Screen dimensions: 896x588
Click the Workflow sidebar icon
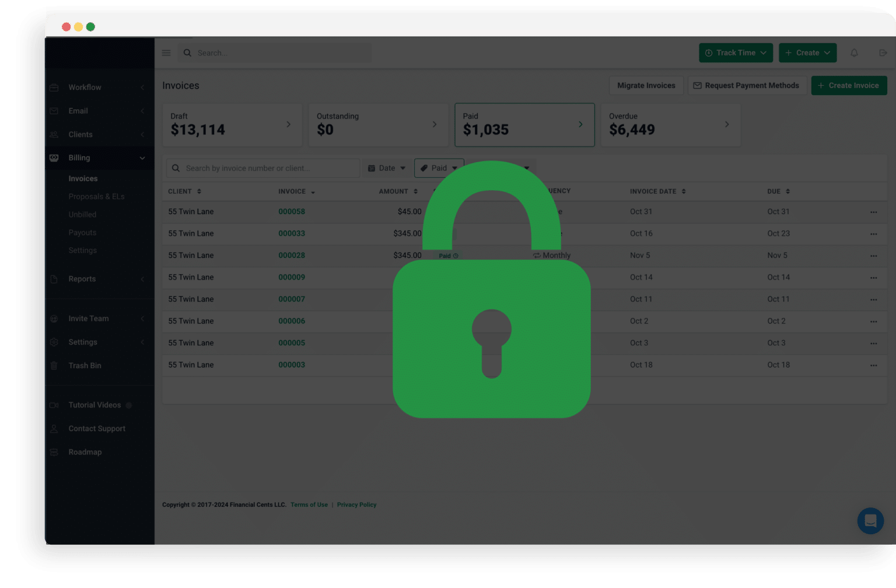(54, 87)
